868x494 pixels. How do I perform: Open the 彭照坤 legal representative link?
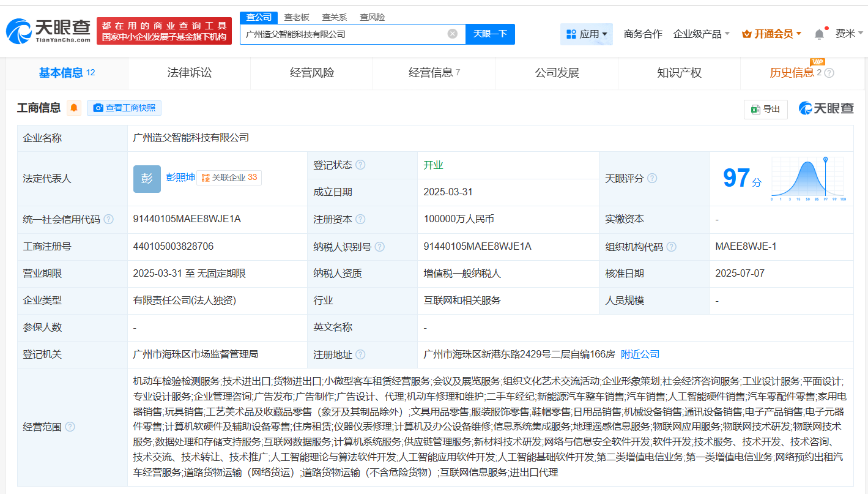tap(180, 177)
